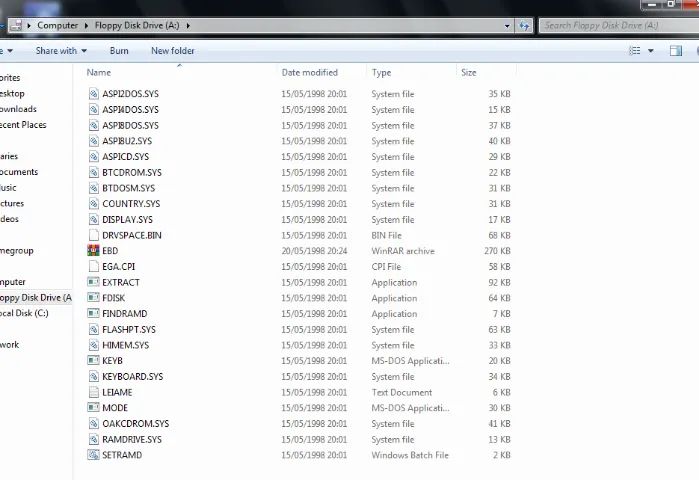Click the ASPI2DOS.SYS file icon
The height and width of the screenshot is (480, 699).
click(x=93, y=94)
